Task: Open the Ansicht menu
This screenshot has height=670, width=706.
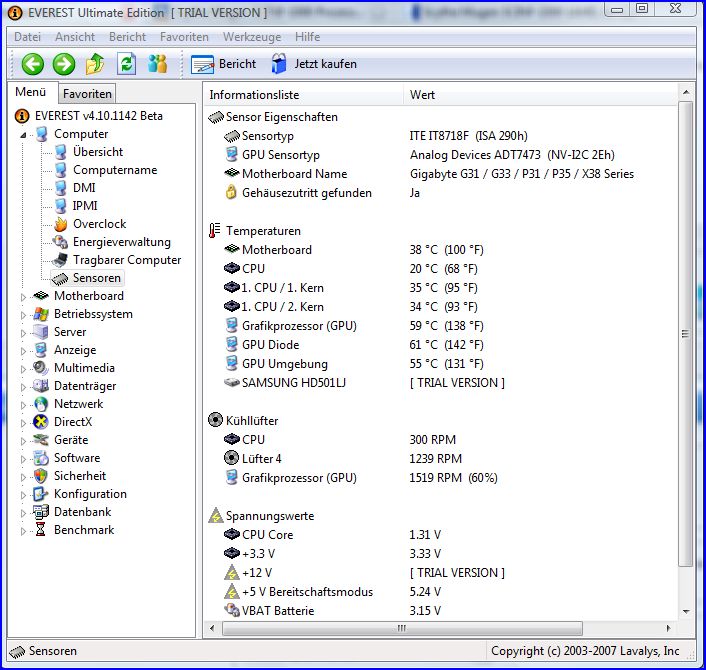Action: pos(75,37)
